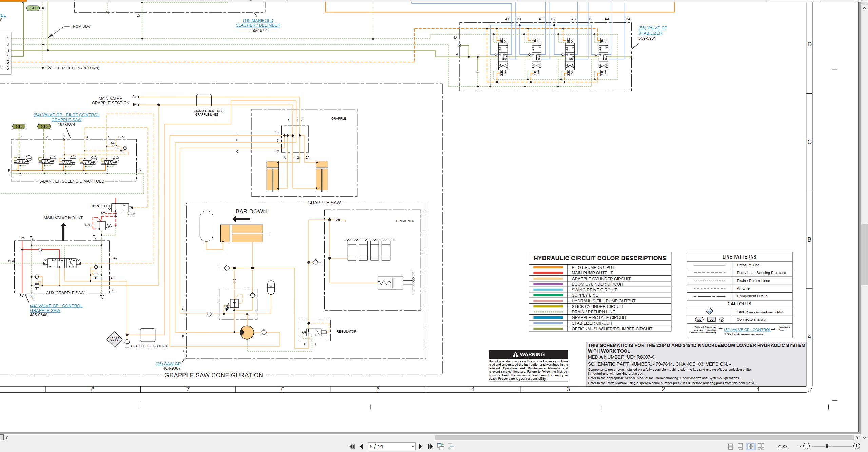868x452 pixels.
Task: Click the saw pump symbol in Grapple Saw
Action: [x=247, y=332]
